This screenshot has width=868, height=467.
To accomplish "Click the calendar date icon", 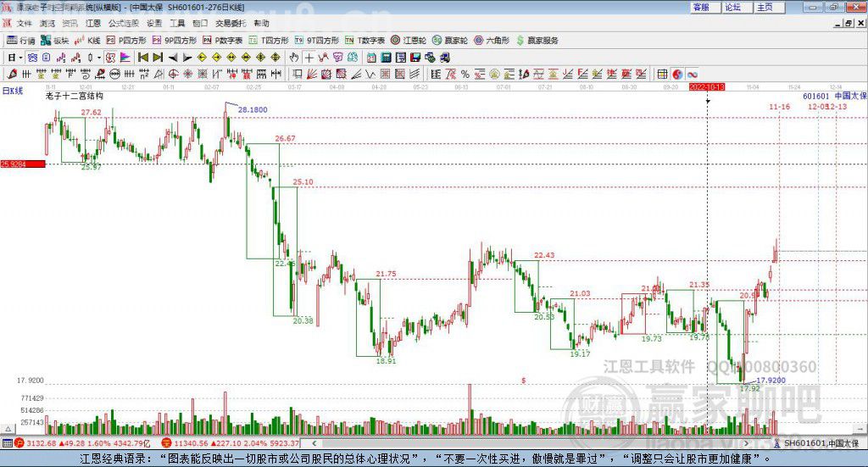I will [371, 58].
